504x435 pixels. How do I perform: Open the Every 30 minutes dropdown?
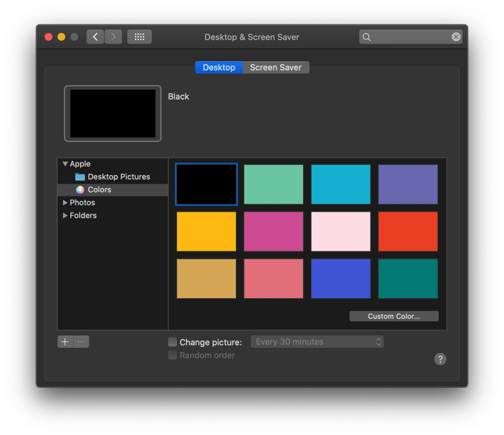(317, 342)
